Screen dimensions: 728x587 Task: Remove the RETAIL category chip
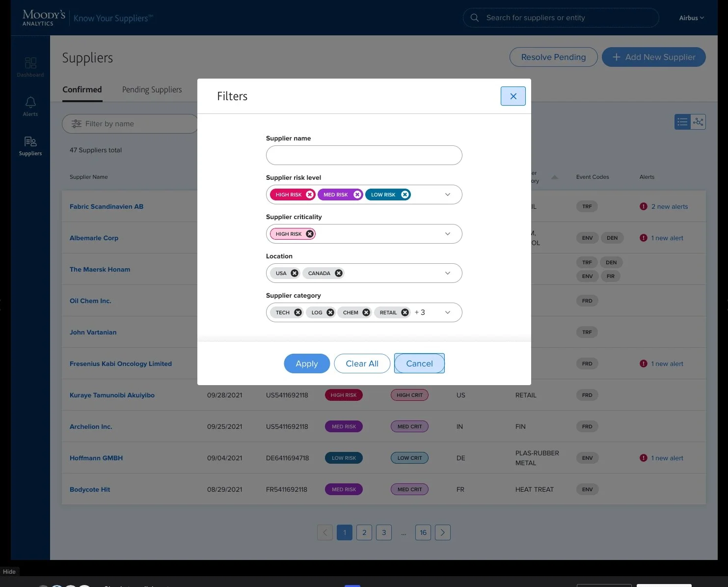coord(405,312)
